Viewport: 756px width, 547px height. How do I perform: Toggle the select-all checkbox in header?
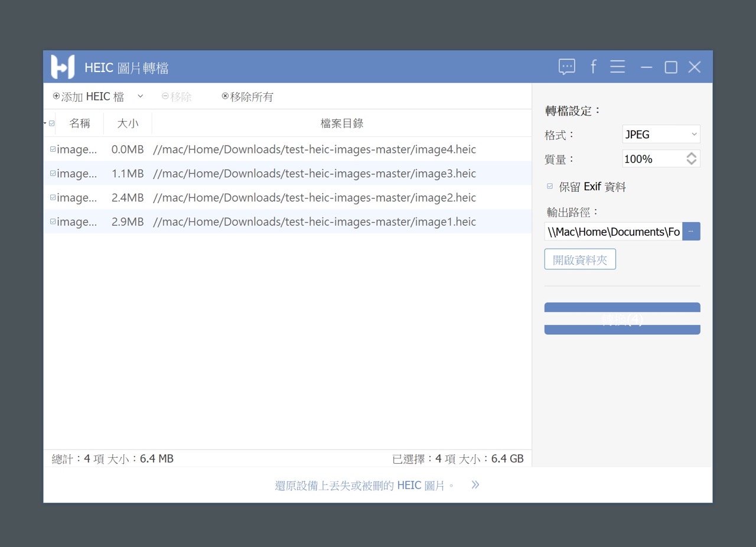pos(52,123)
